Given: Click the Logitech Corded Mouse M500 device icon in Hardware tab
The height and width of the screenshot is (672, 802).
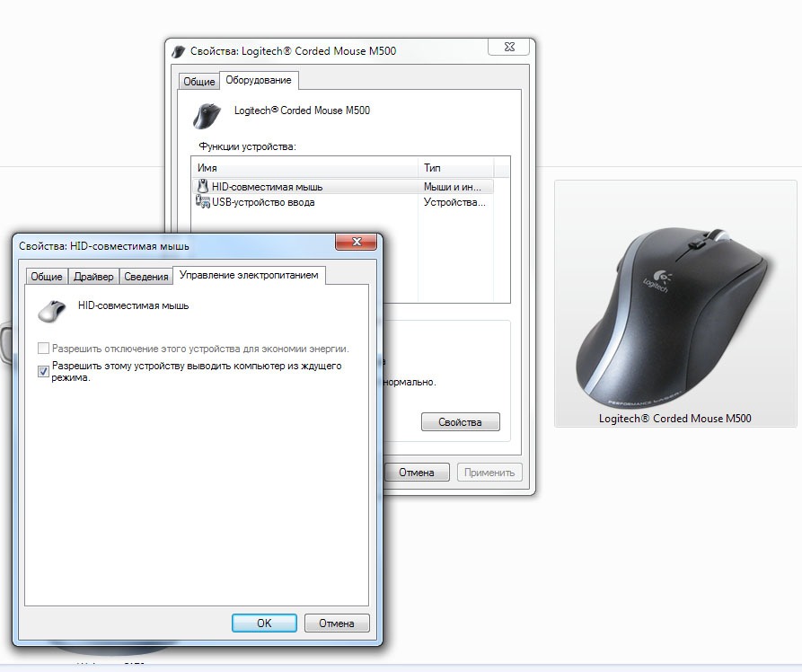Looking at the screenshot, I should 207,116.
